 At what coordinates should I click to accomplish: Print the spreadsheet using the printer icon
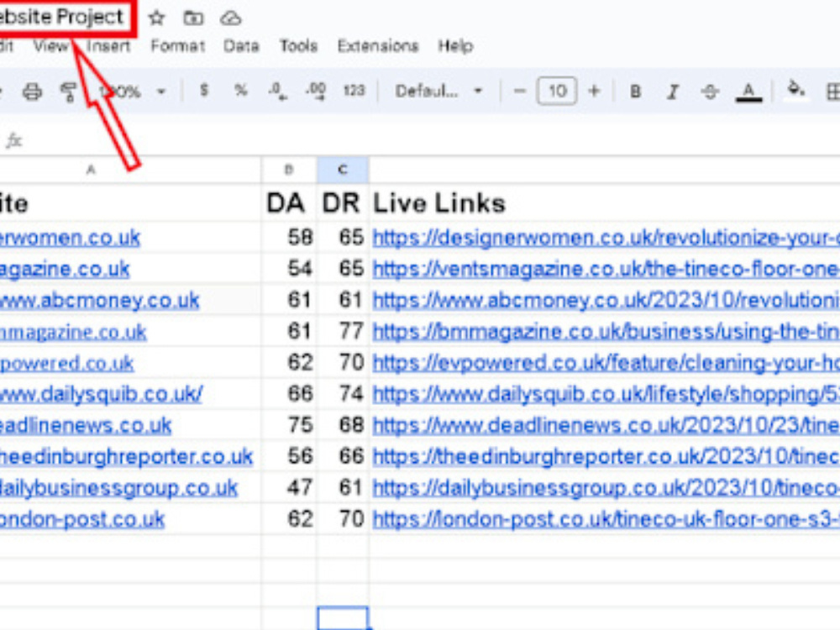tap(32, 92)
